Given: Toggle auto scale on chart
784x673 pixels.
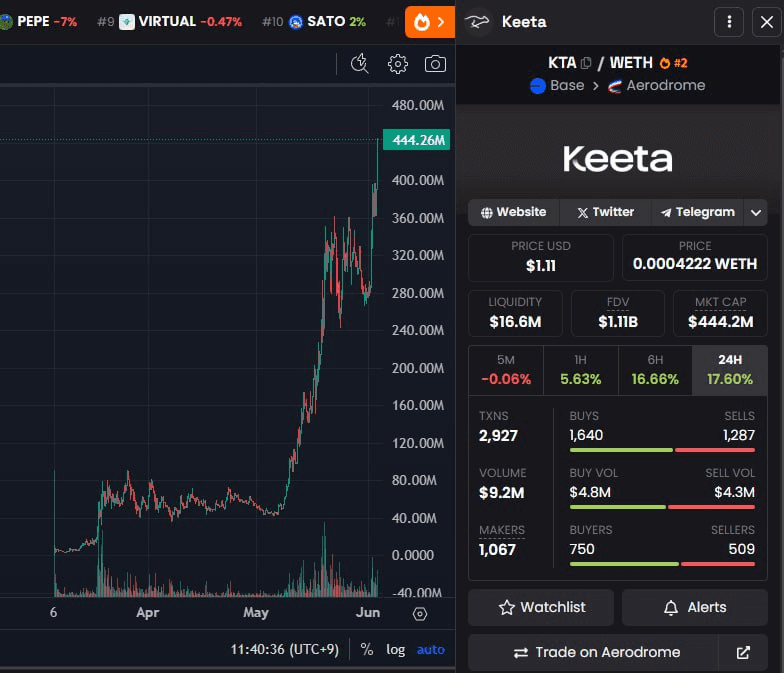Looking at the screenshot, I should [x=430, y=649].
